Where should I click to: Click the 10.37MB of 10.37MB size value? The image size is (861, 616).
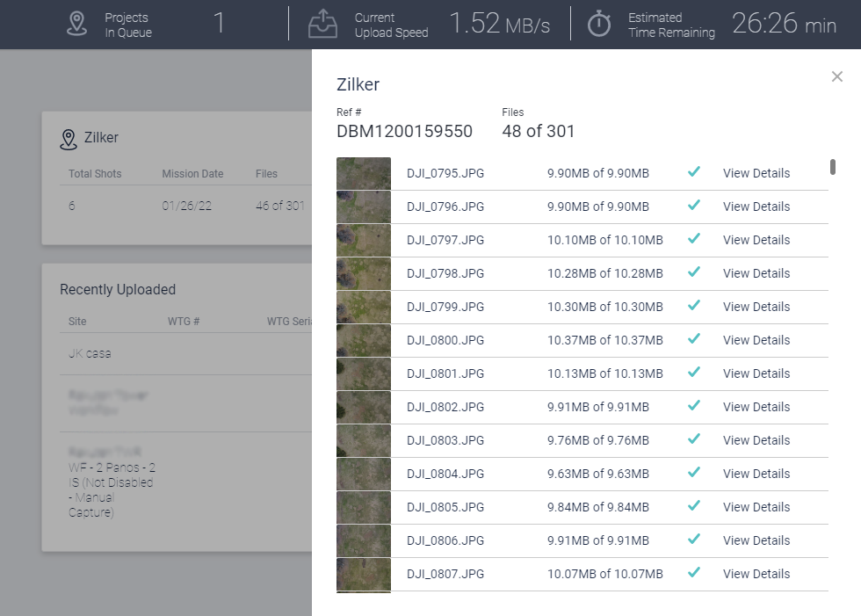tap(605, 340)
